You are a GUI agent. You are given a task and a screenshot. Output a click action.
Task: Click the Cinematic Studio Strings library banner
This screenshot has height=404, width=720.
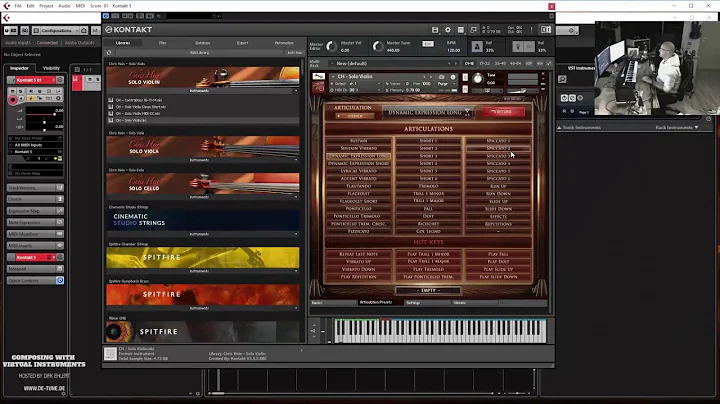[x=202, y=220]
